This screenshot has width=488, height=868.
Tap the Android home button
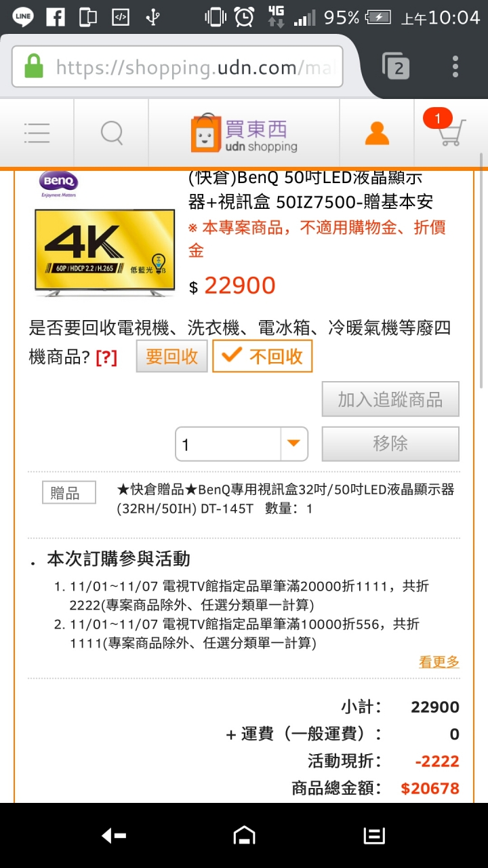[x=244, y=835]
